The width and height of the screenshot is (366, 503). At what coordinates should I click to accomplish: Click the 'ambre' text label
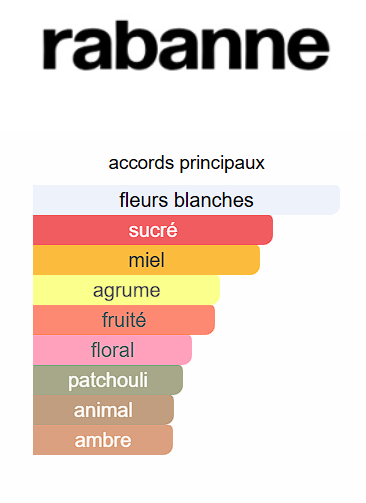coord(103,440)
